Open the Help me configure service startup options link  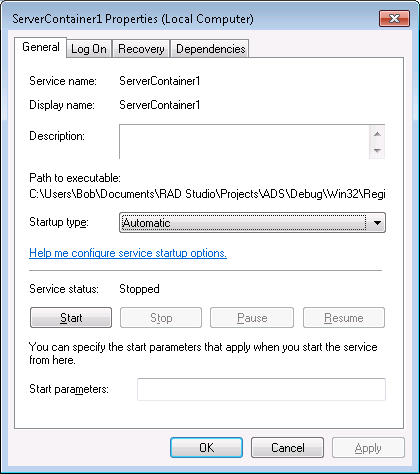[128, 253]
